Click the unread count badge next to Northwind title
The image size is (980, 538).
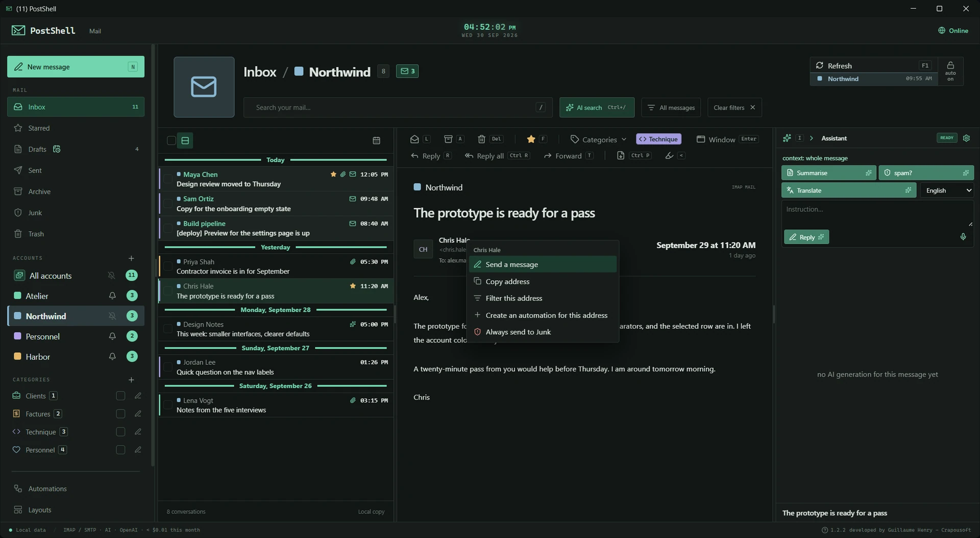point(407,71)
